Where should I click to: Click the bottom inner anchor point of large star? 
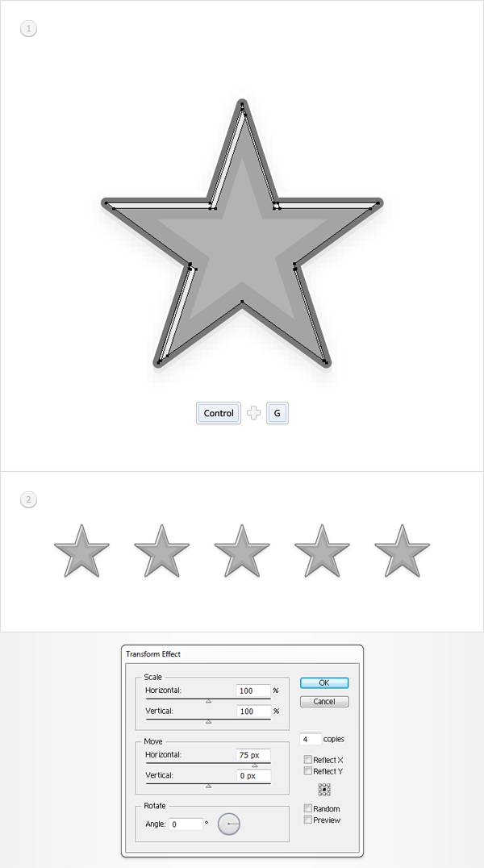coord(242,302)
